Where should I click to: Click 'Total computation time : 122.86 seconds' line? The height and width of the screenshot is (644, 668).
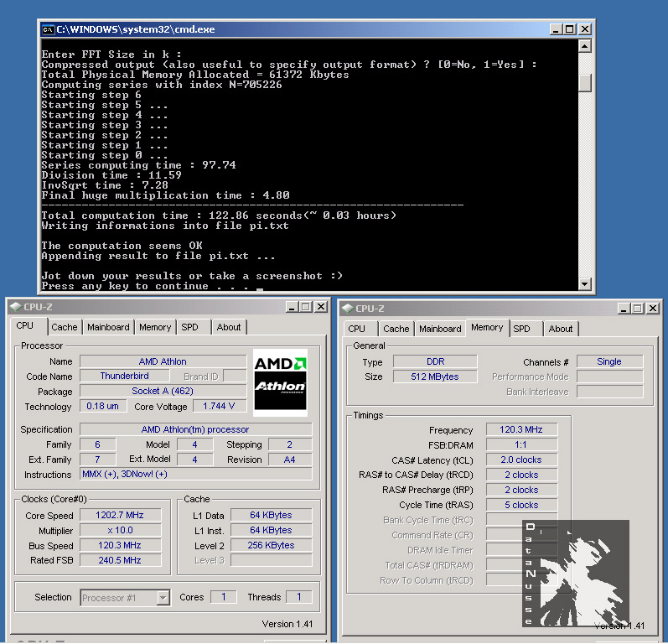point(219,216)
